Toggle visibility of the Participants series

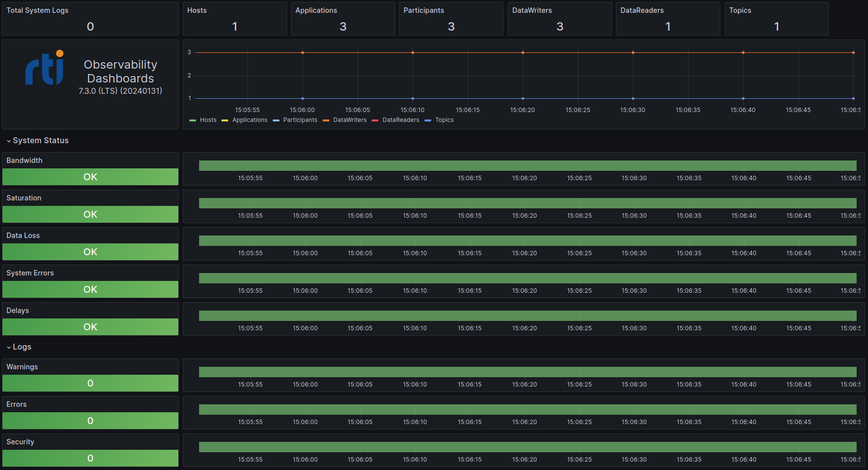point(300,119)
